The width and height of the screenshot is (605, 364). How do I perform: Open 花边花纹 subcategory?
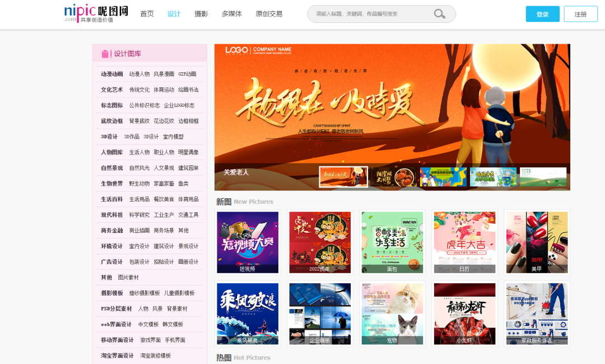coord(164,121)
